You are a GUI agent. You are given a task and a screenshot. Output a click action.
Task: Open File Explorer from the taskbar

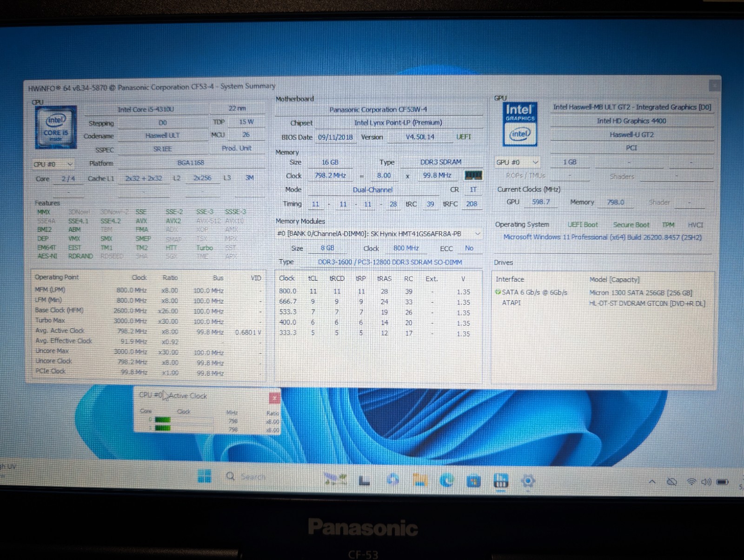pyautogui.click(x=420, y=480)
